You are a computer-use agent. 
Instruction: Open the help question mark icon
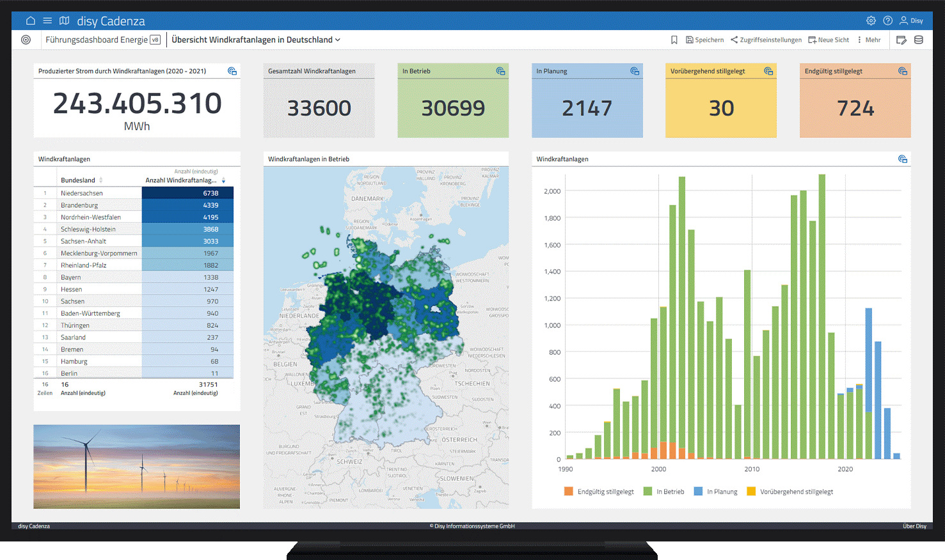887,20
